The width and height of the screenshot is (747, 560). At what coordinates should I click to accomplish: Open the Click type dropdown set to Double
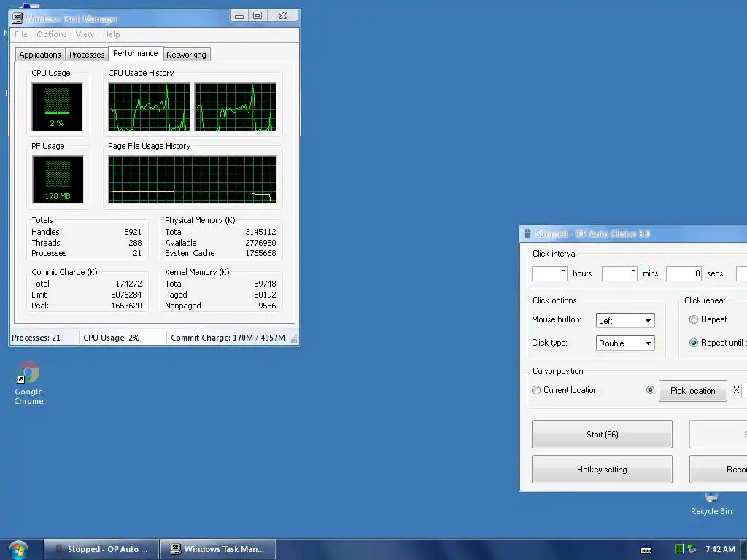point(625,343)
